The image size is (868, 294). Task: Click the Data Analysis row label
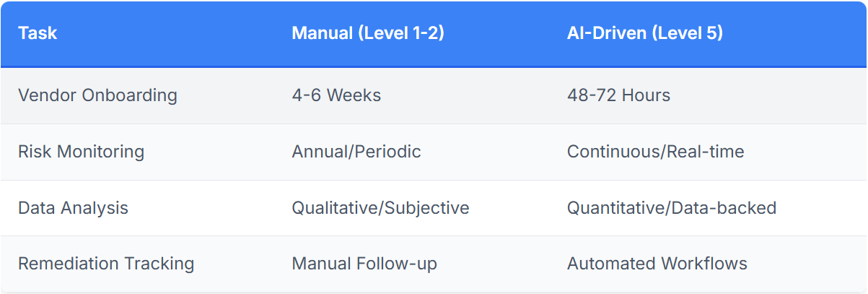(73, 208)
